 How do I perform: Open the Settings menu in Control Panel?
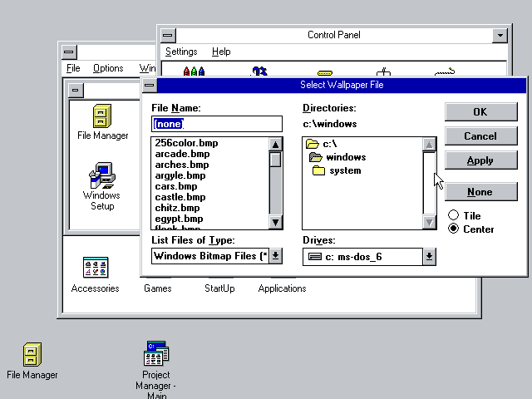click(181, 52)
